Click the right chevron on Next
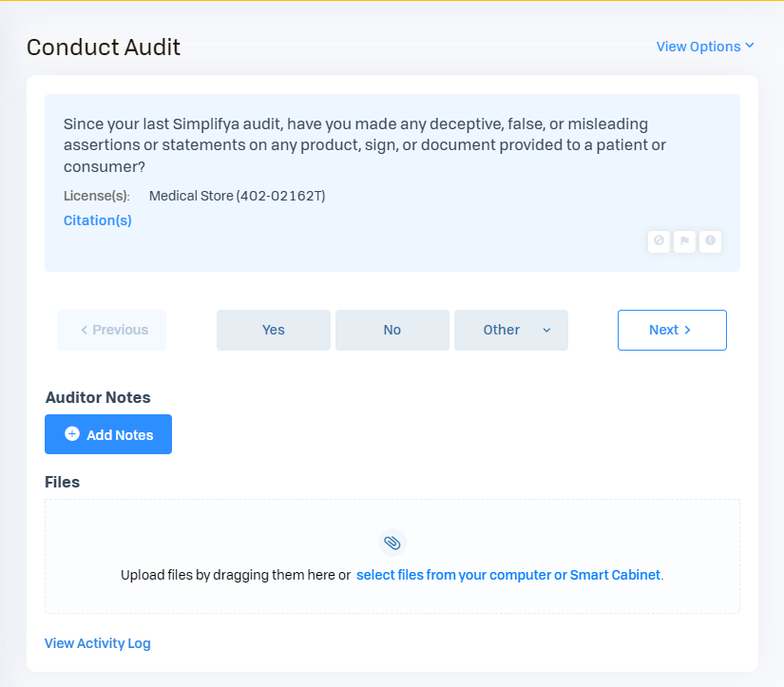784x687 pixels. pos(687,330)
